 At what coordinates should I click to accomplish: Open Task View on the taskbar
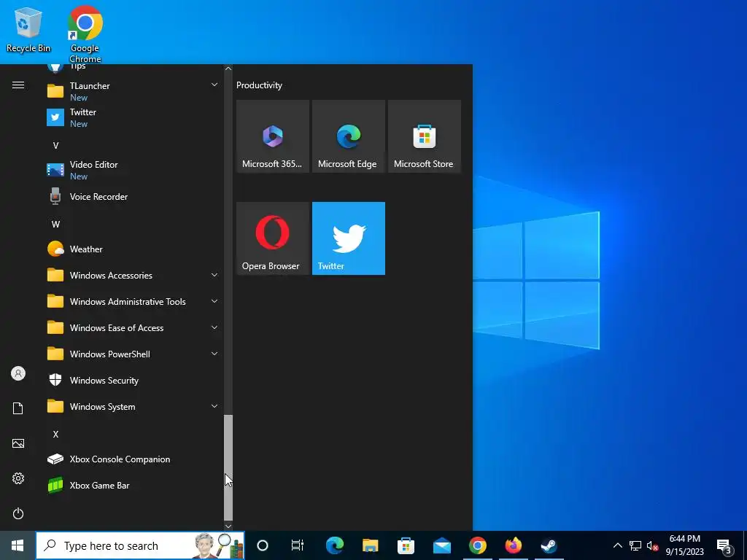298,545
